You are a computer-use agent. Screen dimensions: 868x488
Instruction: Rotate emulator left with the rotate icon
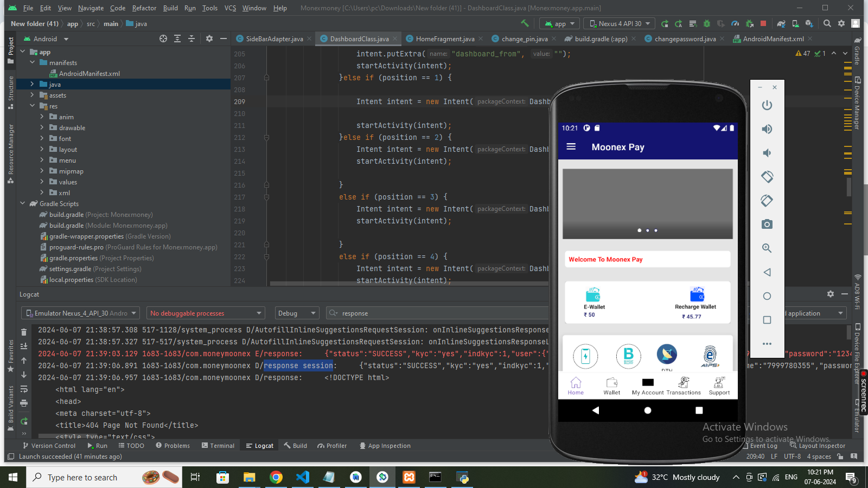click(767, 177)
